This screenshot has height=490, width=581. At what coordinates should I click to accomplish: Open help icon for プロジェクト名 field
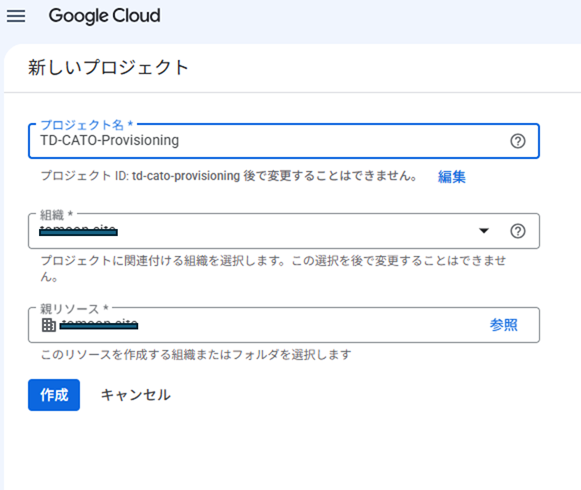pos(518,141)
